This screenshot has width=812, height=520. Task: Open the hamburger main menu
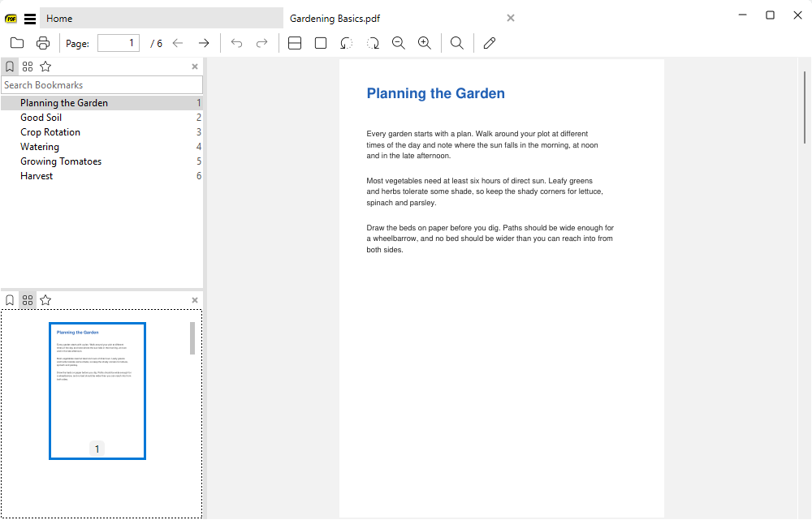[30, 19]
